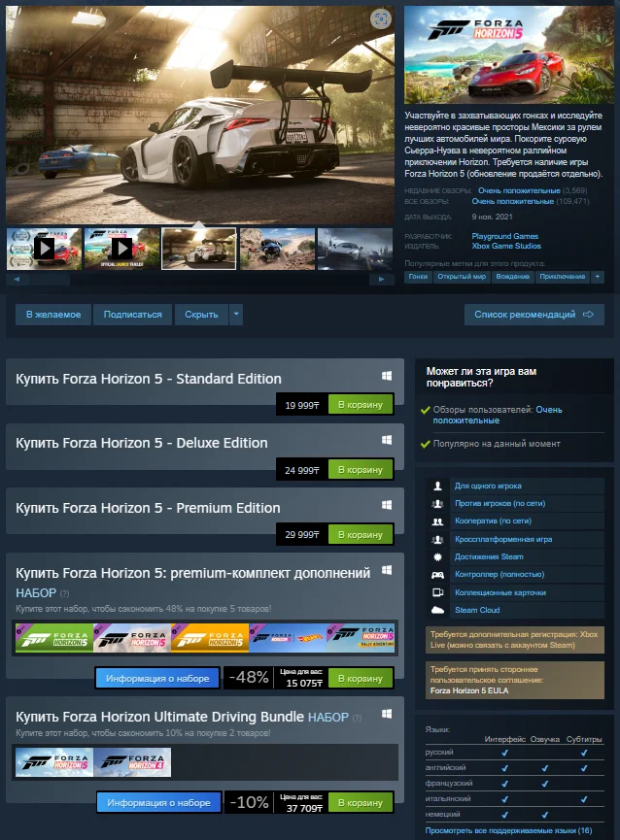The width and height of the screenshot is (620, 840).
Task: Play the first trailer video thumbnail
Action: coord(44,249)
